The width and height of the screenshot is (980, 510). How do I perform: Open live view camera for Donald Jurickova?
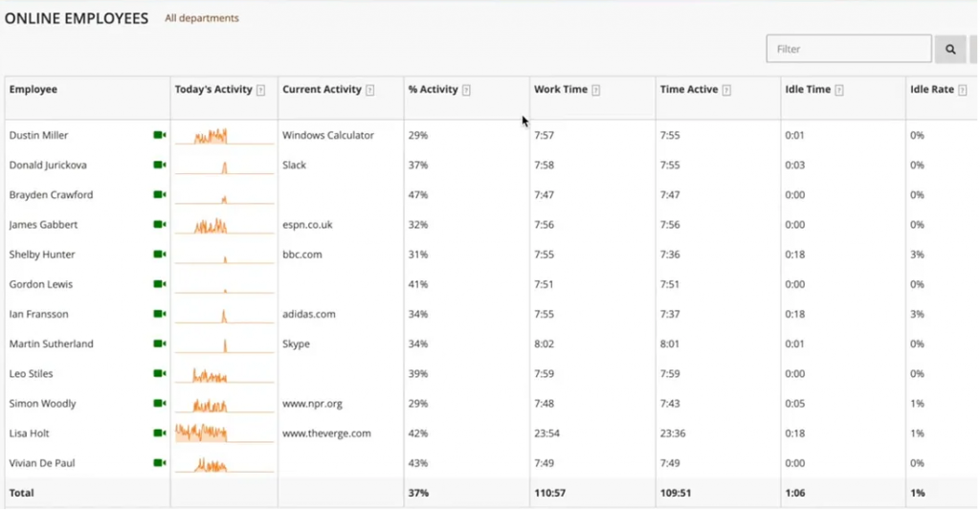(x=160, y=166)
